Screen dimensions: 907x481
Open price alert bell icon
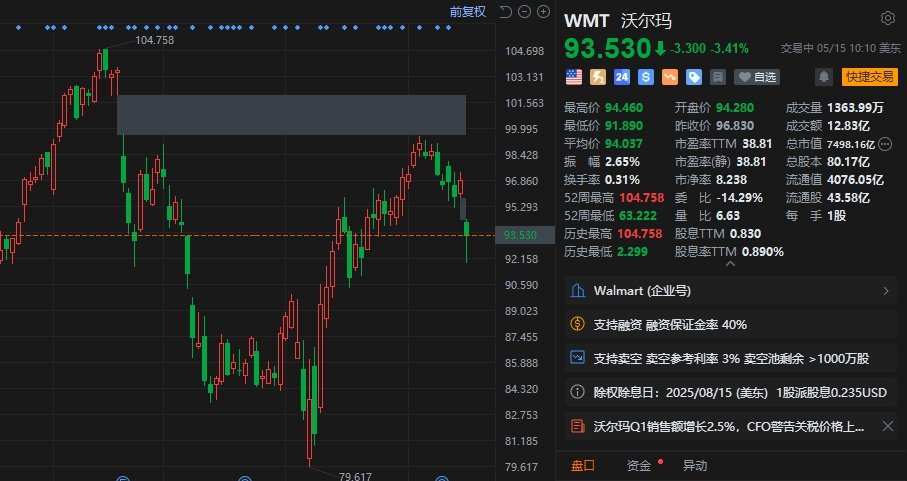824,76
